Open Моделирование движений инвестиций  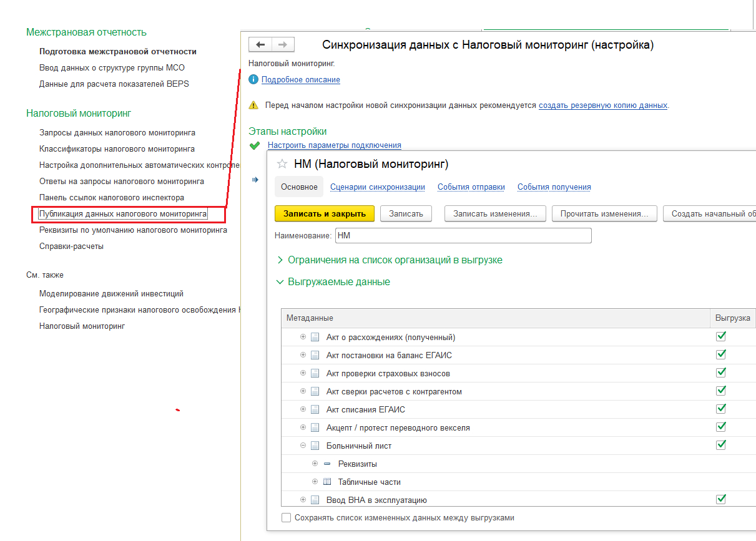tap(111, 293)
